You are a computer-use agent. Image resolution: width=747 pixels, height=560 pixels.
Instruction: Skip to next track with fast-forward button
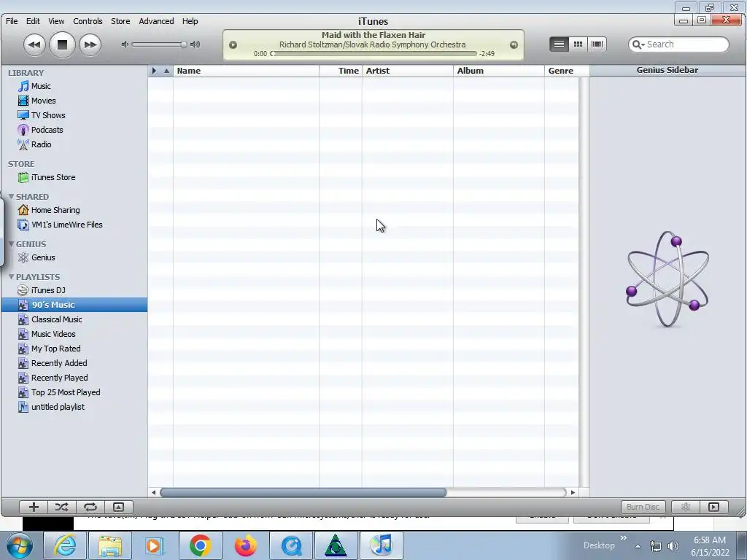[90, 44]
